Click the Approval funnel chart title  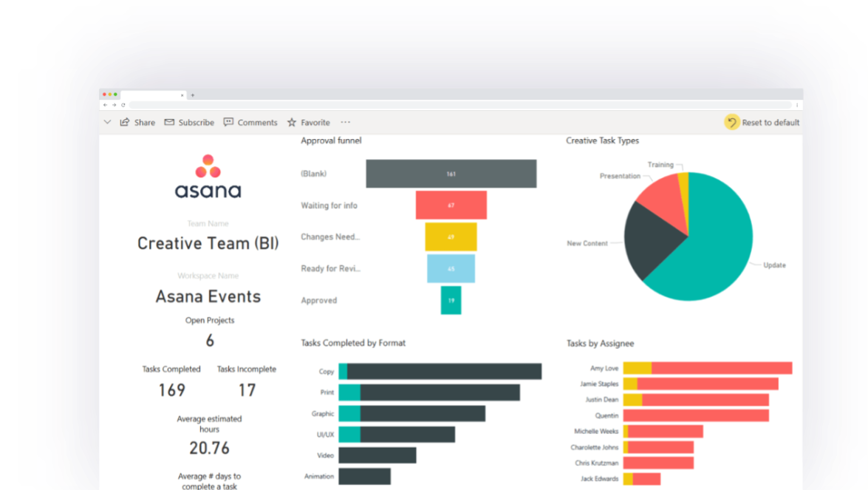pyautogui.click(x=331, y=140)
